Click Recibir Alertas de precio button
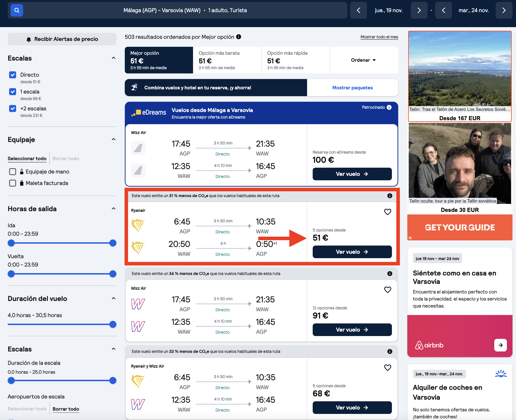 62,39
